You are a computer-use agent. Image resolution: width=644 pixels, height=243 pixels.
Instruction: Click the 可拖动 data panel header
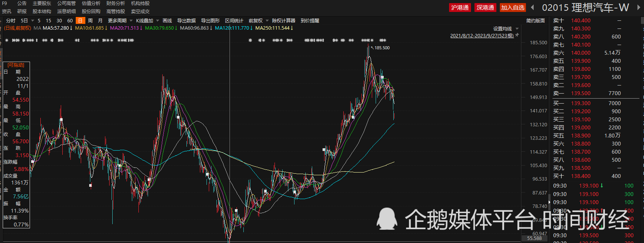click(x=16, y=65)
